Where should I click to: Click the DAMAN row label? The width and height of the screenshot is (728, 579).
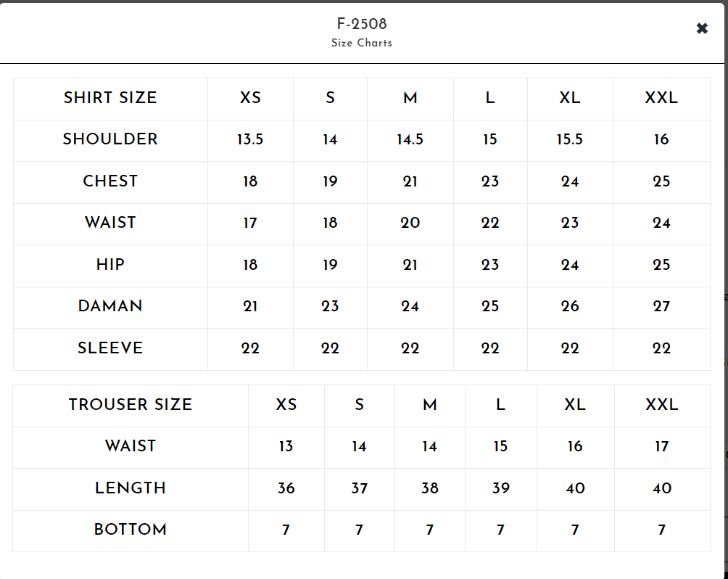point(110,306)
